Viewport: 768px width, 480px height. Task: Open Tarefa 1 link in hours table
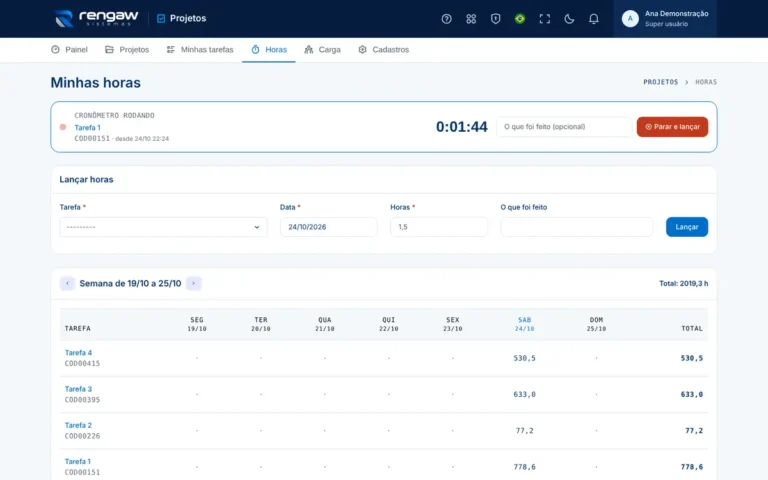[x=78, y=461]
